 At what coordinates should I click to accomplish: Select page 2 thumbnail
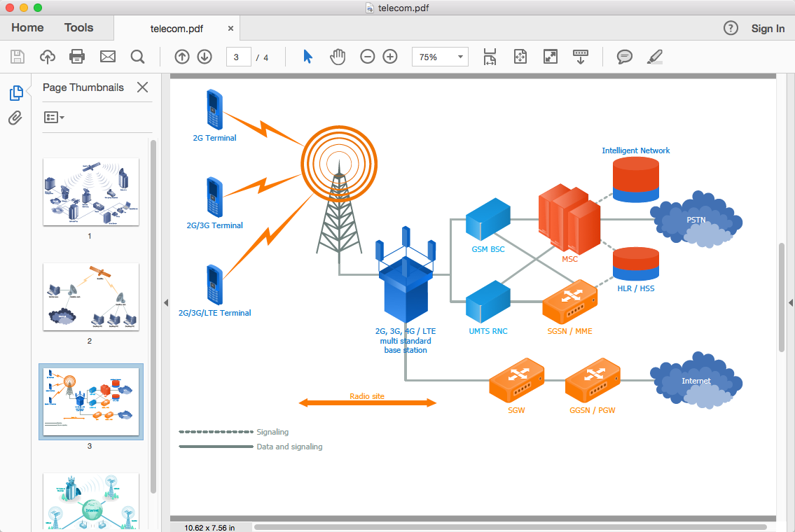(91, 297)
